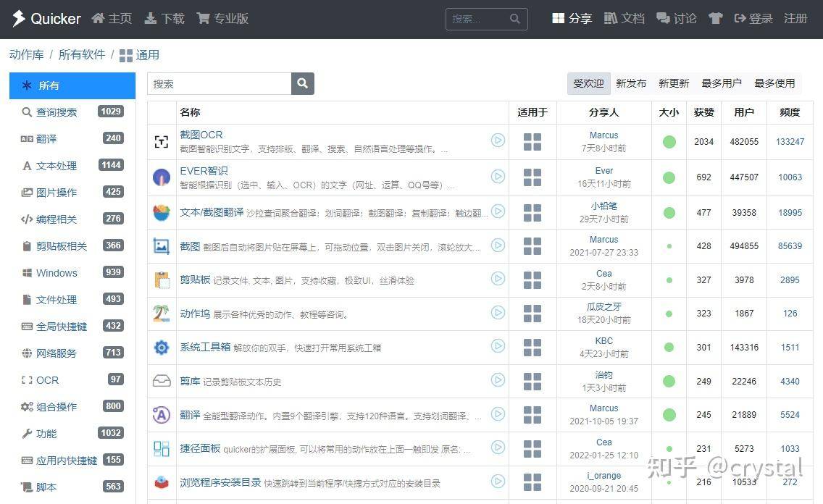Click frequency value 133247
The width and height of the screenshot is (823, 504).
[790, 142]
